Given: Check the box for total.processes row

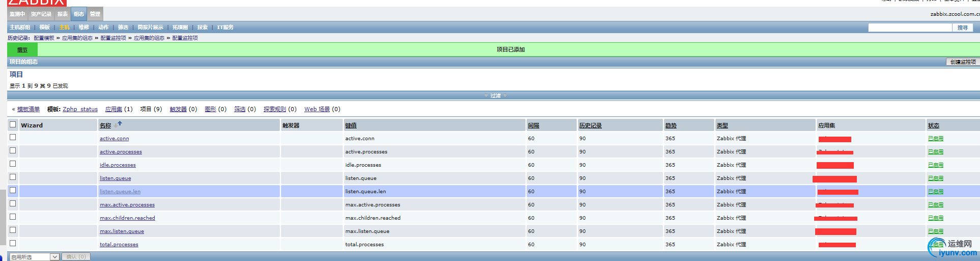Looking at the screenshot, I should click(x=13, y=243).
